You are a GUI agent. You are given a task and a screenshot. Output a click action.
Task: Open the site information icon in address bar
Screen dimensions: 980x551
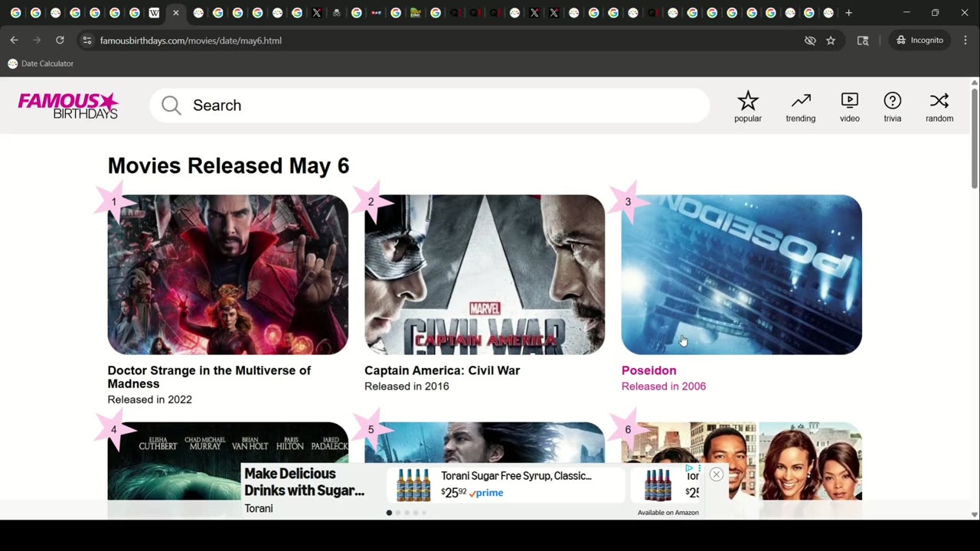point(87,41)
